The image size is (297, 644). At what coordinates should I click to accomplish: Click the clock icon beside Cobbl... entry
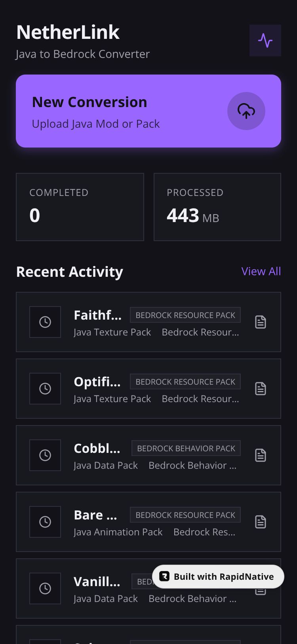point(45,455)
